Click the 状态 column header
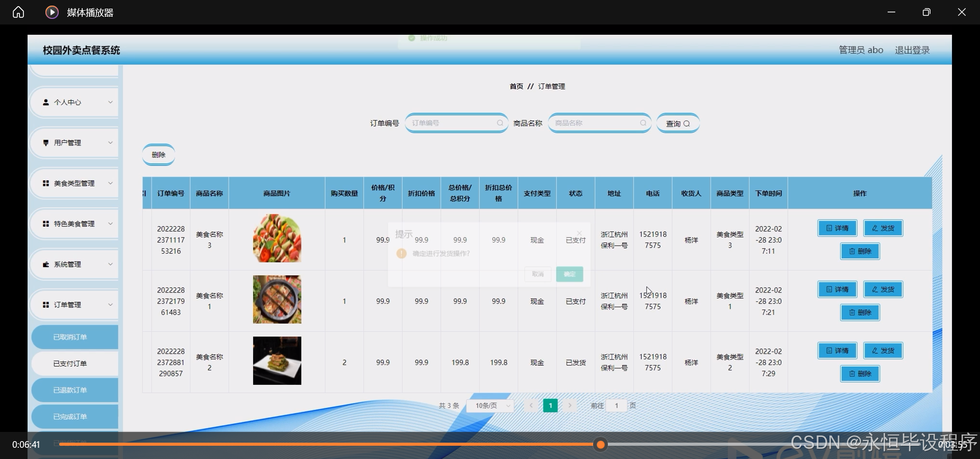The height and width of the screenshot is (459, 980). point(575,194)
